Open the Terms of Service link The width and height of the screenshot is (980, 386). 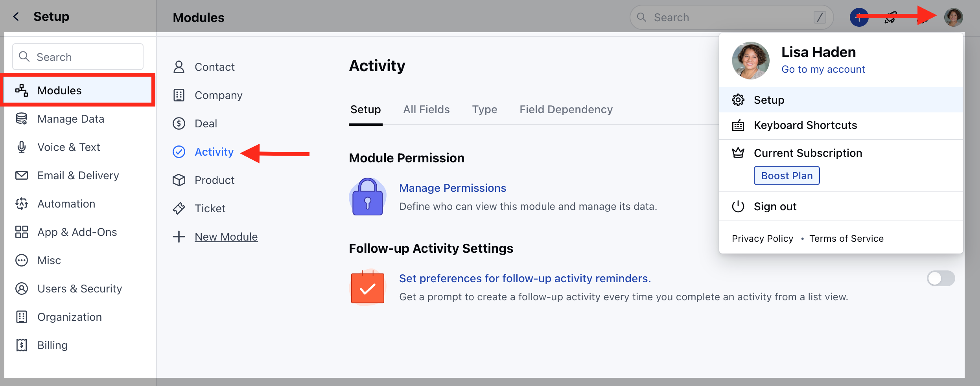pos(846,239)
